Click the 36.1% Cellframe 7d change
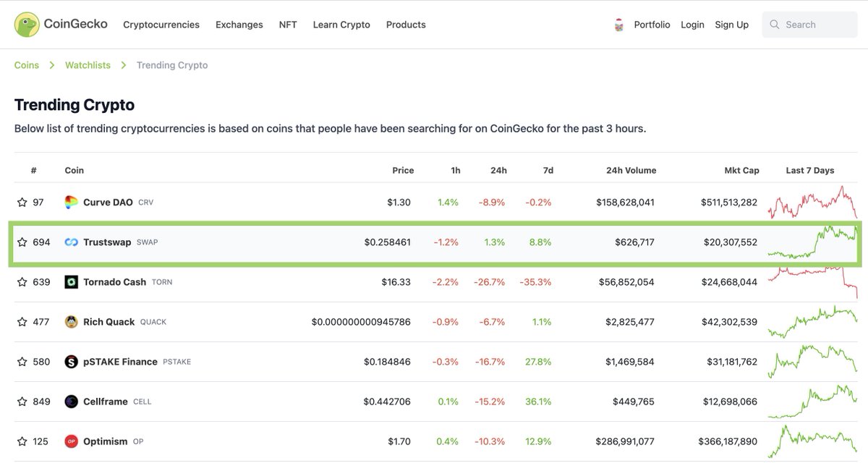 coord(539,402)
